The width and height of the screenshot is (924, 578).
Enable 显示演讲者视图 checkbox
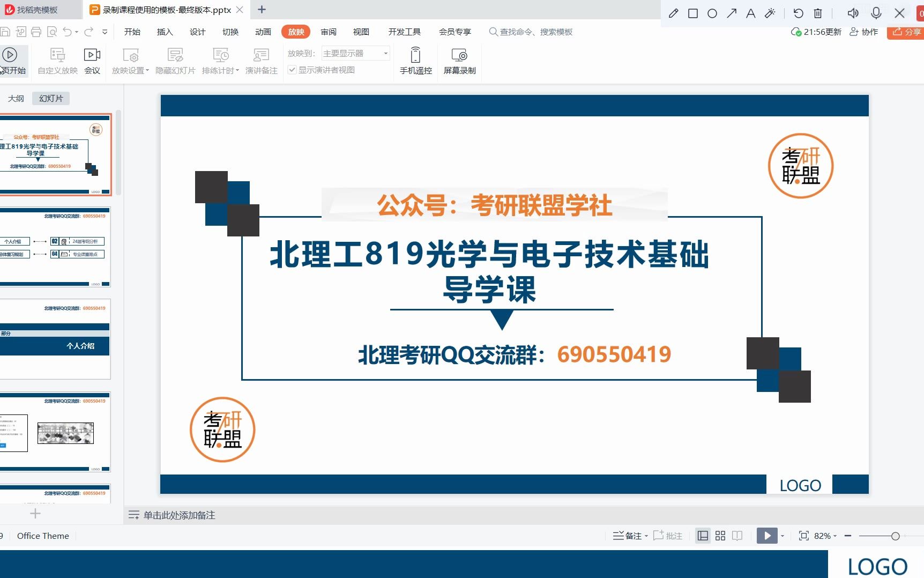(x=293, y=70)
